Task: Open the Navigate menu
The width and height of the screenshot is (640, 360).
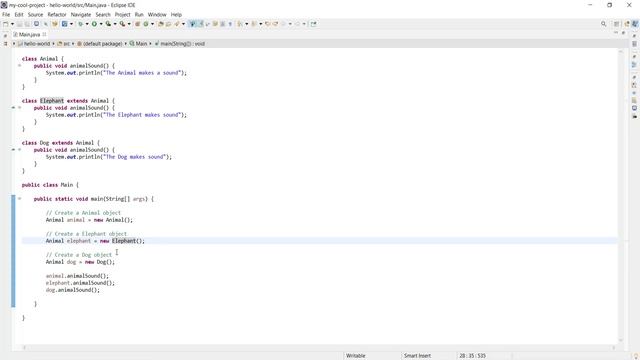Action: [x=81, y=14]
